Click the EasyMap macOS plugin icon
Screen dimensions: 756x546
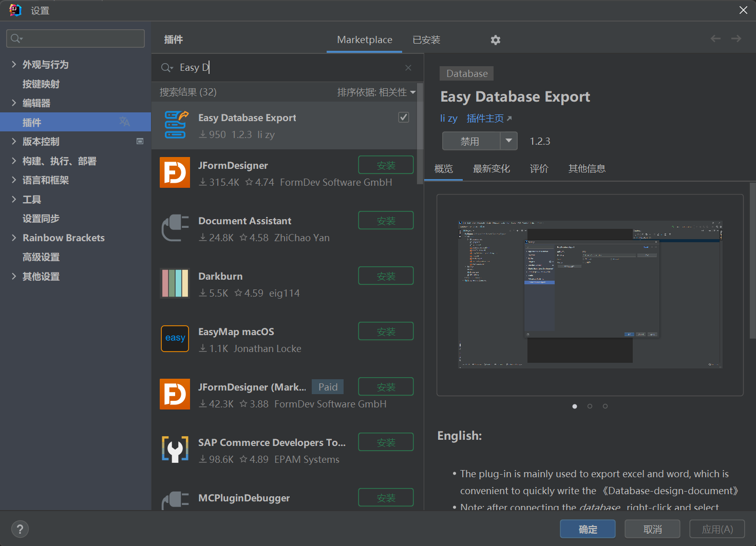coord(175,339)
